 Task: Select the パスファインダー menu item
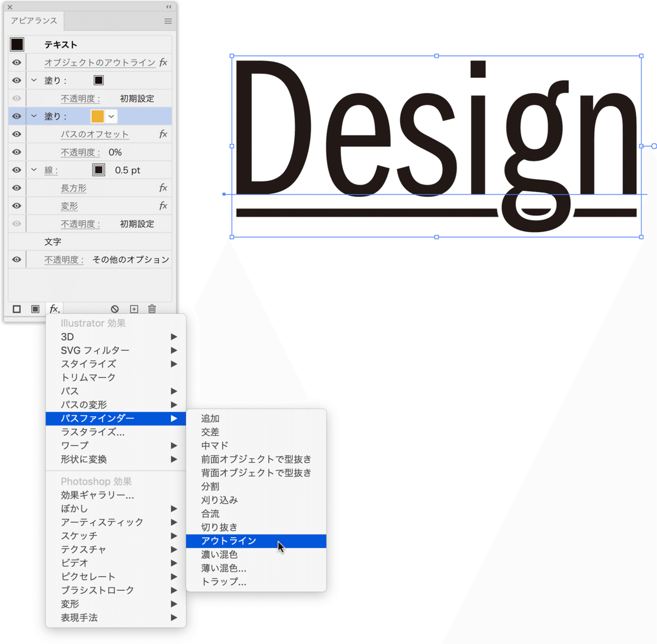pyautogui.click(x=116, y=418)
